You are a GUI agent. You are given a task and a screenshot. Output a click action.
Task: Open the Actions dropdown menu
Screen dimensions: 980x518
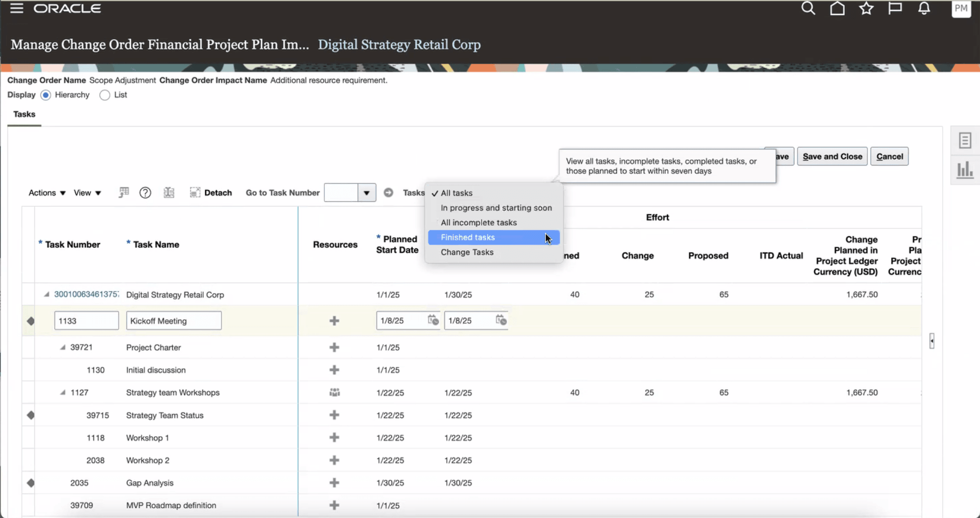coord(47,193)
